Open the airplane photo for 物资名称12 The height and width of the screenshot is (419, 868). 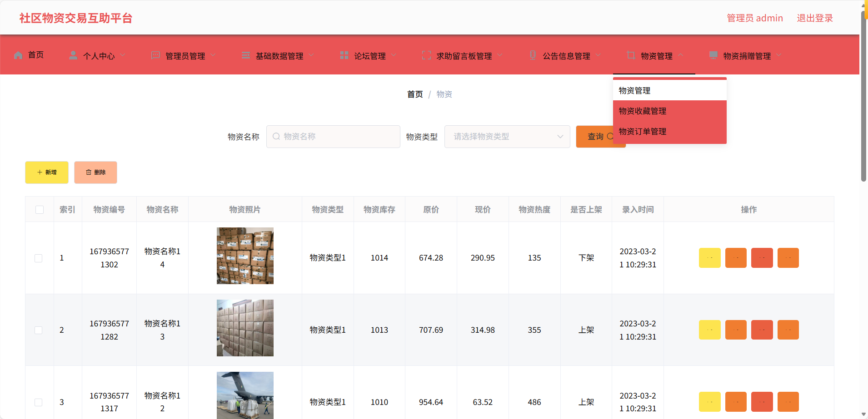click(245, 395)
